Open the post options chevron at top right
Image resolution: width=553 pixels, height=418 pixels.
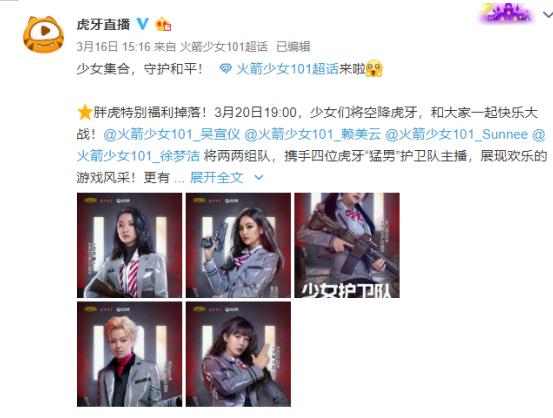(547, 14)
